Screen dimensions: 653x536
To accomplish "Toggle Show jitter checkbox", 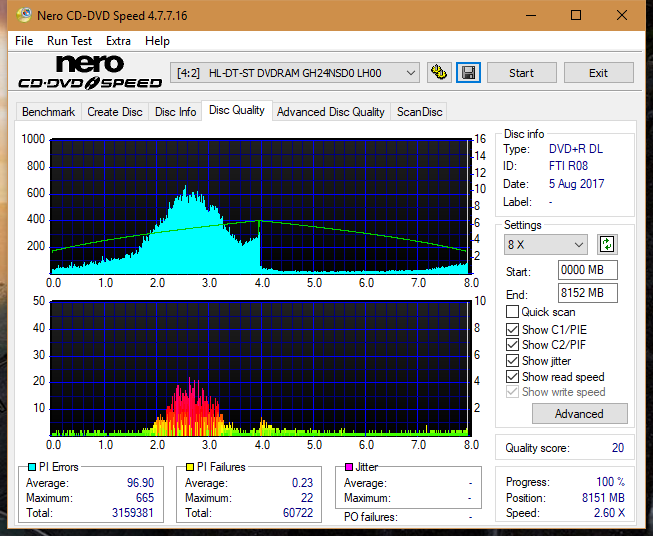I will click(512, 360).
